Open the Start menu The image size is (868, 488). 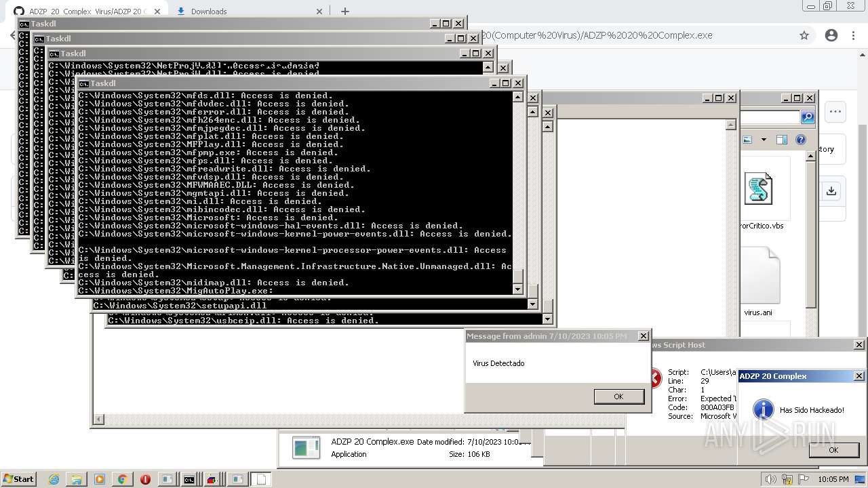(18, 479)
